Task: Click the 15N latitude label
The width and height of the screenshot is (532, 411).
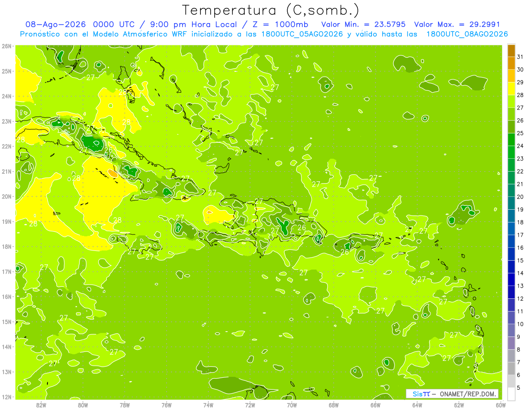Action: pyautogui.click(x=6, y=322)
